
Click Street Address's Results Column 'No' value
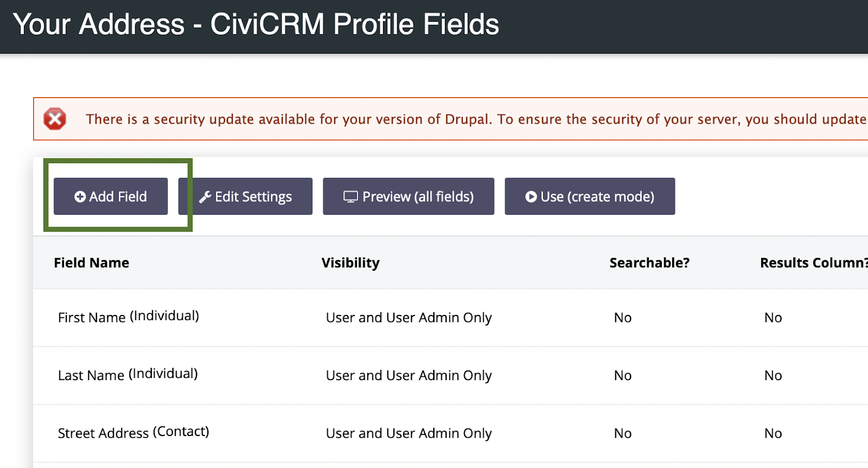tap(773, 433)
